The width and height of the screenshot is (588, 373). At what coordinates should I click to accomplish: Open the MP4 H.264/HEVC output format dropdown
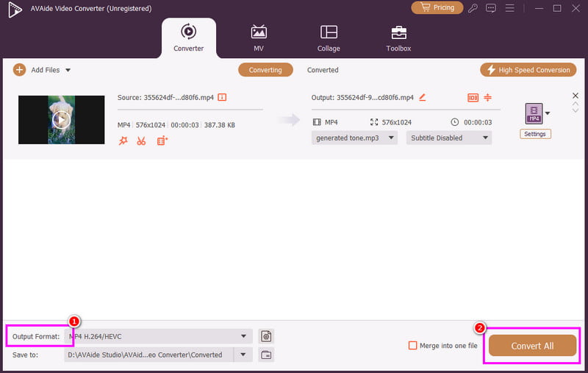tap(159, 336)
